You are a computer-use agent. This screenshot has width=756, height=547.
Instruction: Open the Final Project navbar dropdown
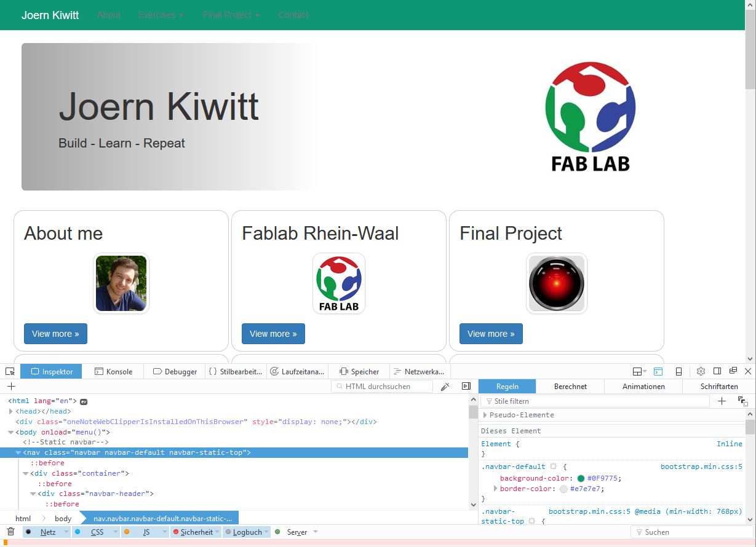231,15
